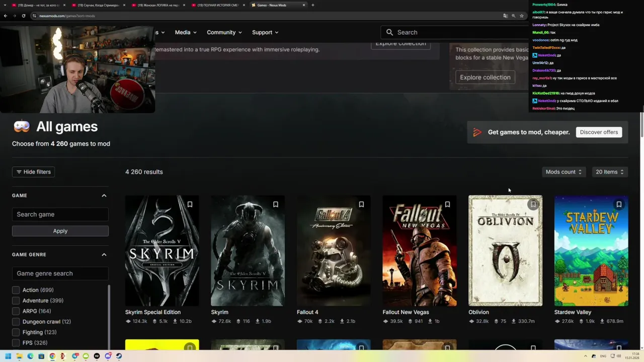
Task: Open the Community navigation menu
Action: (224, 32)
